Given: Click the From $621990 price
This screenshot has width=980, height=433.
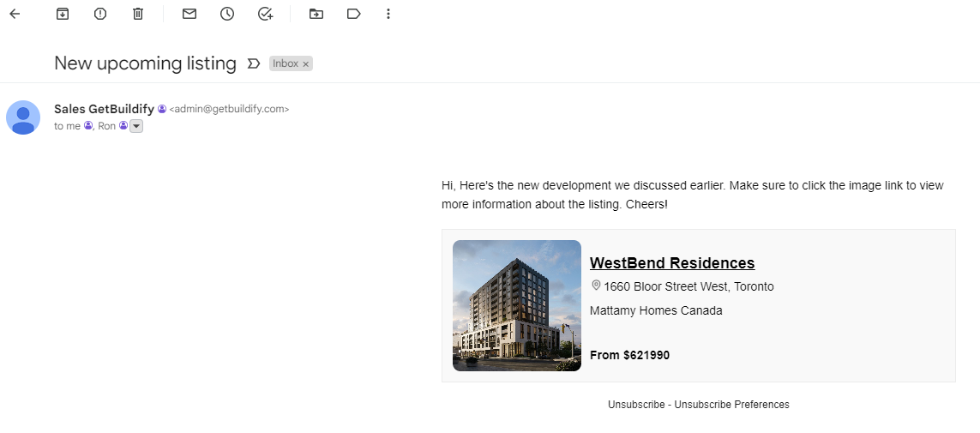Looking at the screenshot, I should tap(630, 356).
